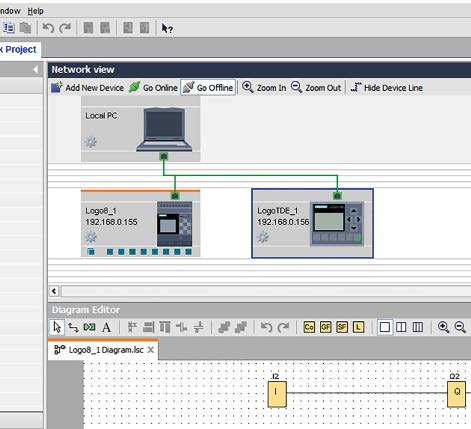Select the Selection arrow tool
Screen dimensions: 471x429
[57, 327]
